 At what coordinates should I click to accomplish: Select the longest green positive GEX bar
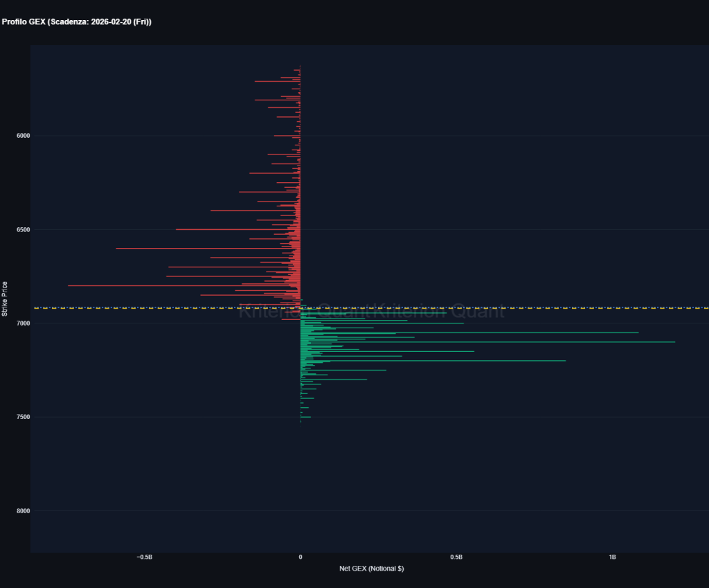click(485, 341)
